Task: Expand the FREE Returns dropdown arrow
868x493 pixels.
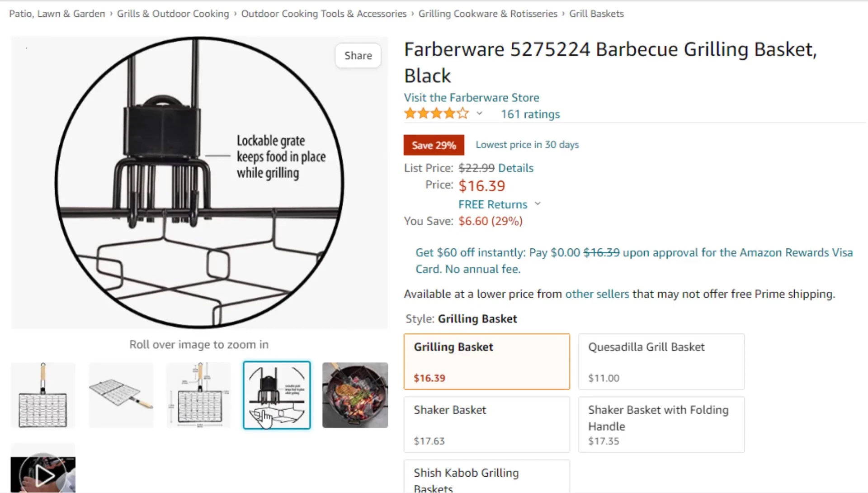Action: click(x=538, y=204)
